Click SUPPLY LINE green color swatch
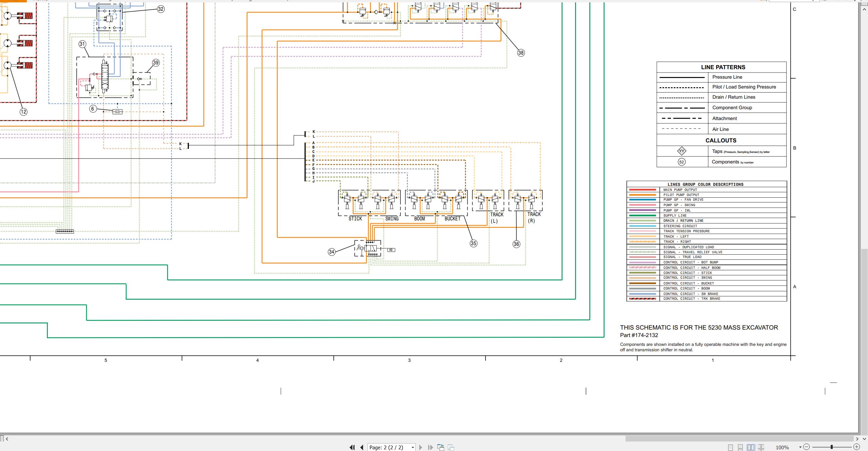Screen dimensions: 868x451 (x=643, y=216)
